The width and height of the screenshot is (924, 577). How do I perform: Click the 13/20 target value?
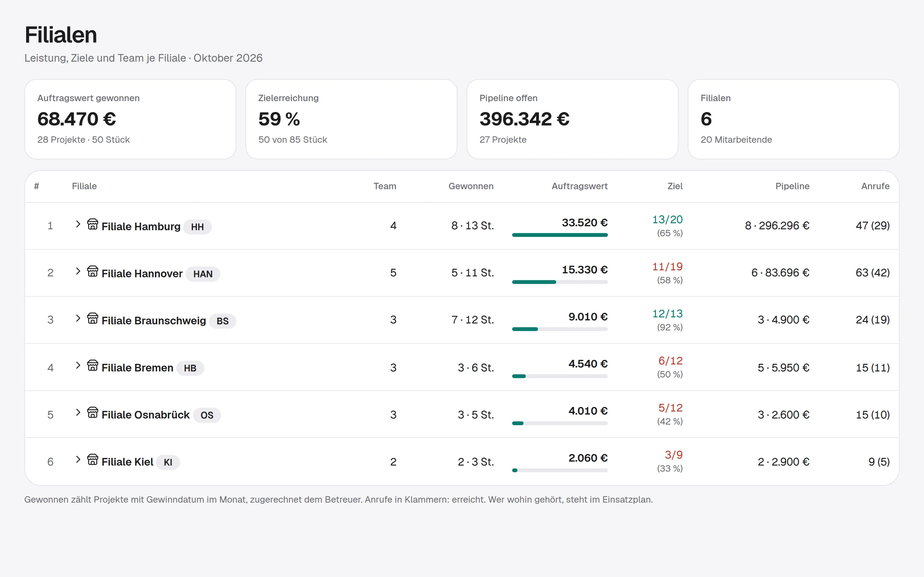click(x=667, y=220)
